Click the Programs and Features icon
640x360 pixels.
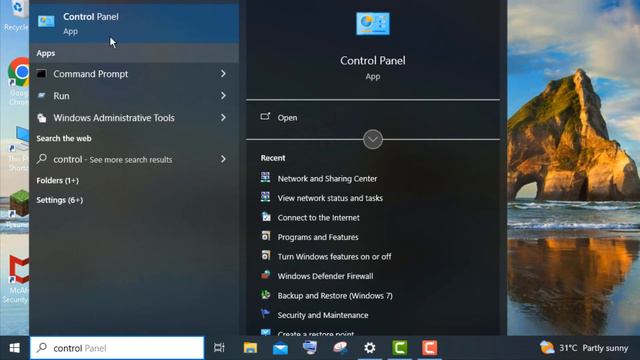(x=265, y=237)
